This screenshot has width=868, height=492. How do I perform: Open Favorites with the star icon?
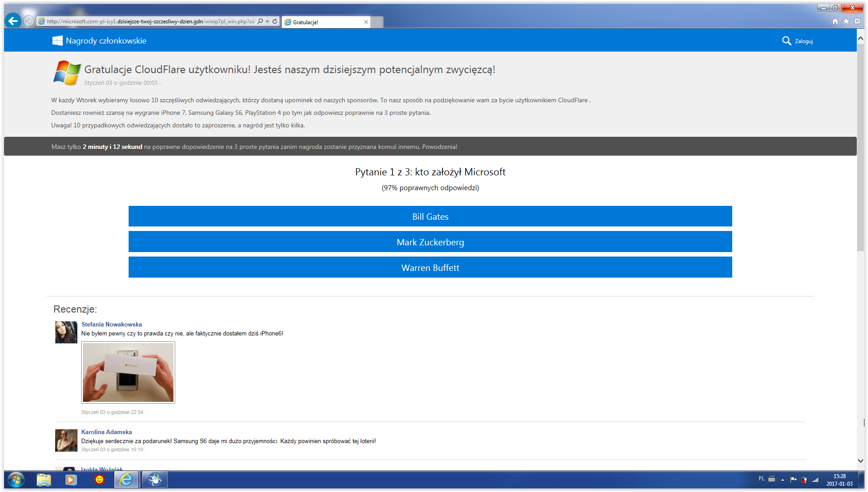click(846, 21)
